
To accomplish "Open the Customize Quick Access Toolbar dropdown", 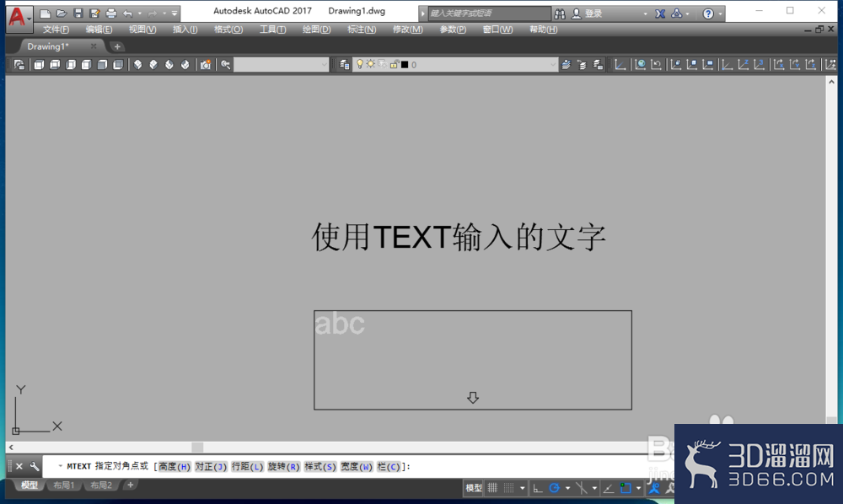I will 175,13.
